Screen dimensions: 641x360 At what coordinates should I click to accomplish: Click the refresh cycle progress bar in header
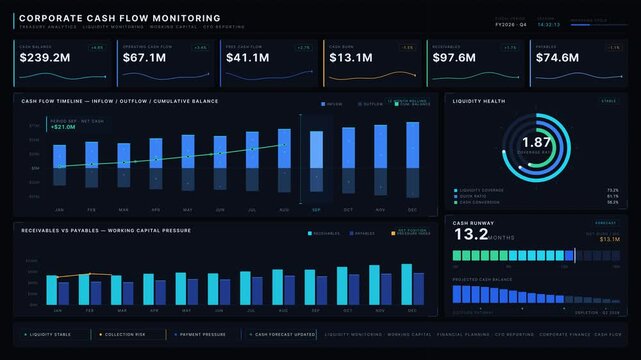pyautogui.click(x=599, y=25)
